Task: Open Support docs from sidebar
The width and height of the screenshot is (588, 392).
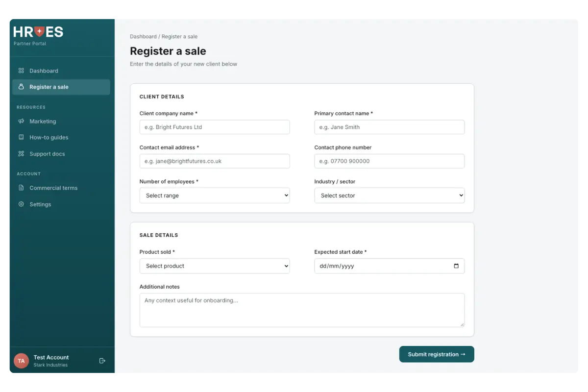Action: [x=61, y=154]
